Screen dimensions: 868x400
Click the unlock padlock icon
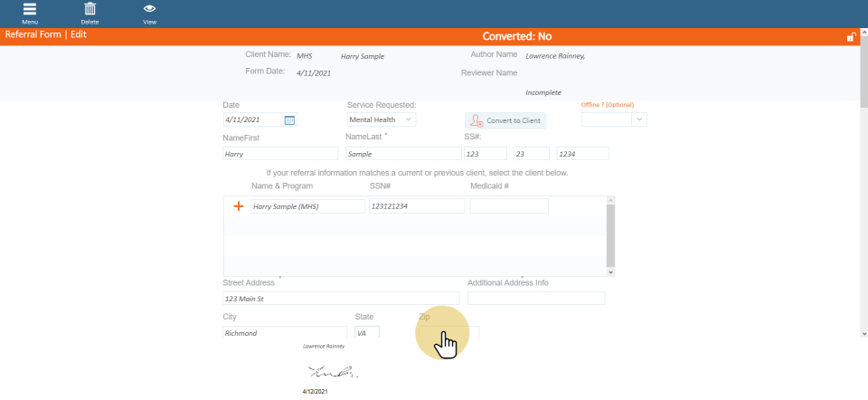(850, 37)
